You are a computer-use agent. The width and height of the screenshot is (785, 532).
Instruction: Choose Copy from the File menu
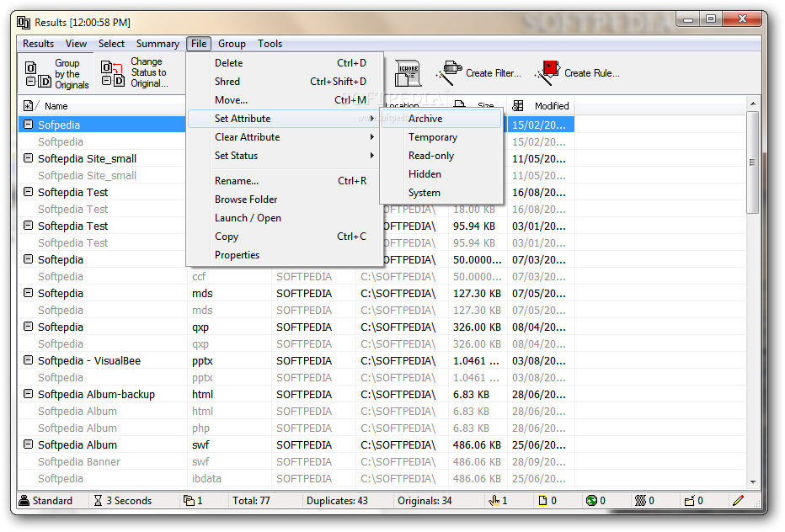(285, 237)
